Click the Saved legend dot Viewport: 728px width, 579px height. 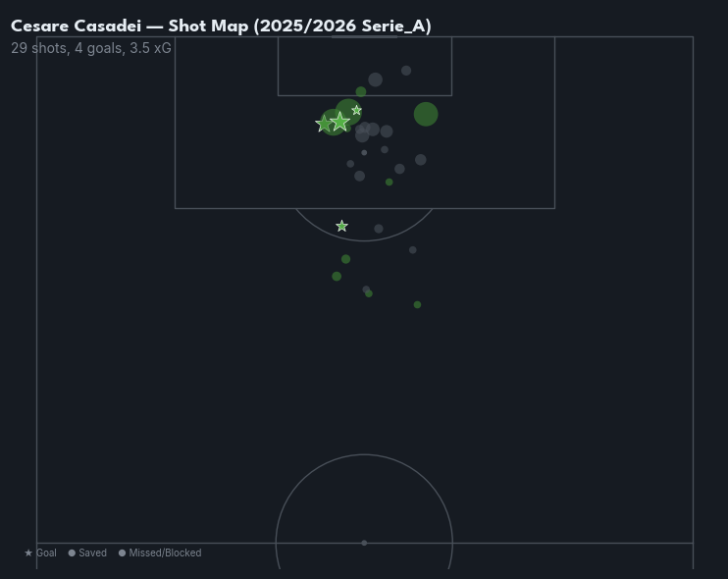pyautogui.click(x=72, y=553)
